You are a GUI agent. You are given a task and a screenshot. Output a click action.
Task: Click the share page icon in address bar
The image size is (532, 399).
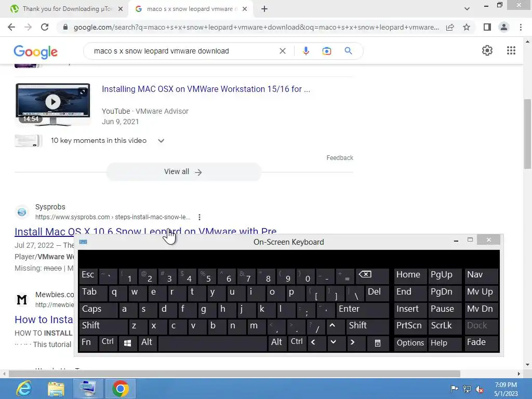point(450,27)
